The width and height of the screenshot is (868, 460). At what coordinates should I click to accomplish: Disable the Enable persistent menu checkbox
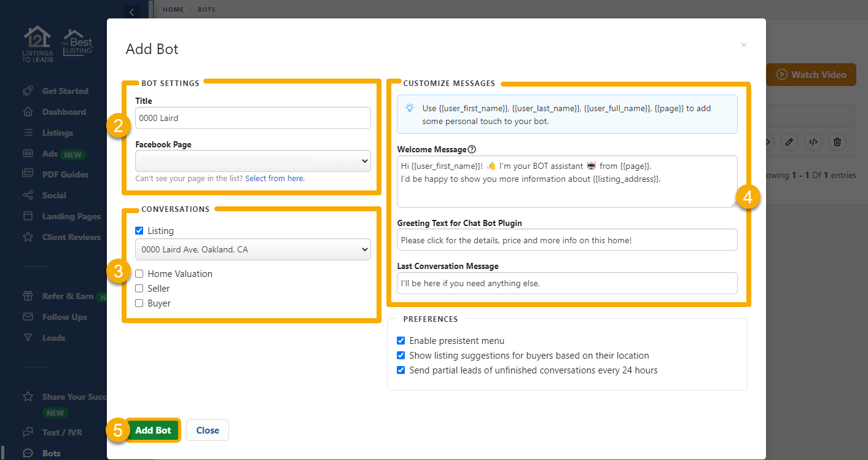(x=401, y=340)
